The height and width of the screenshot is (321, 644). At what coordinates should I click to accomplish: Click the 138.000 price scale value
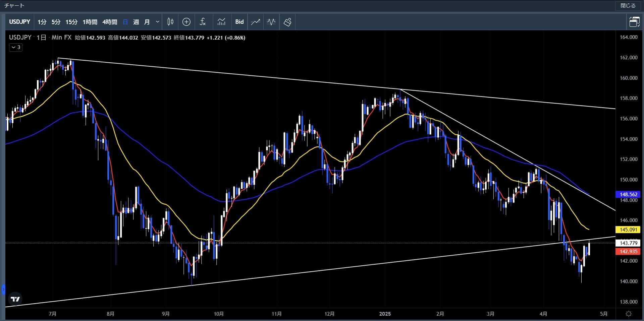pos(629,302)
